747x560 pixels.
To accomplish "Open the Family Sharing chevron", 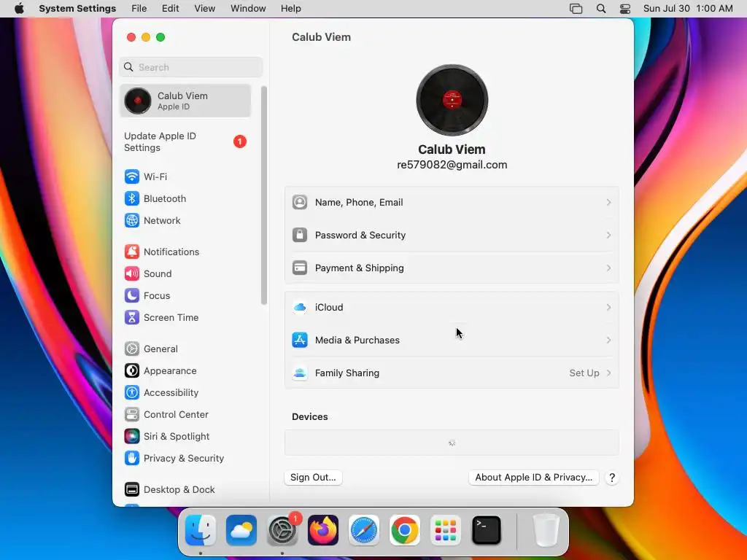I will click(609, 373).
